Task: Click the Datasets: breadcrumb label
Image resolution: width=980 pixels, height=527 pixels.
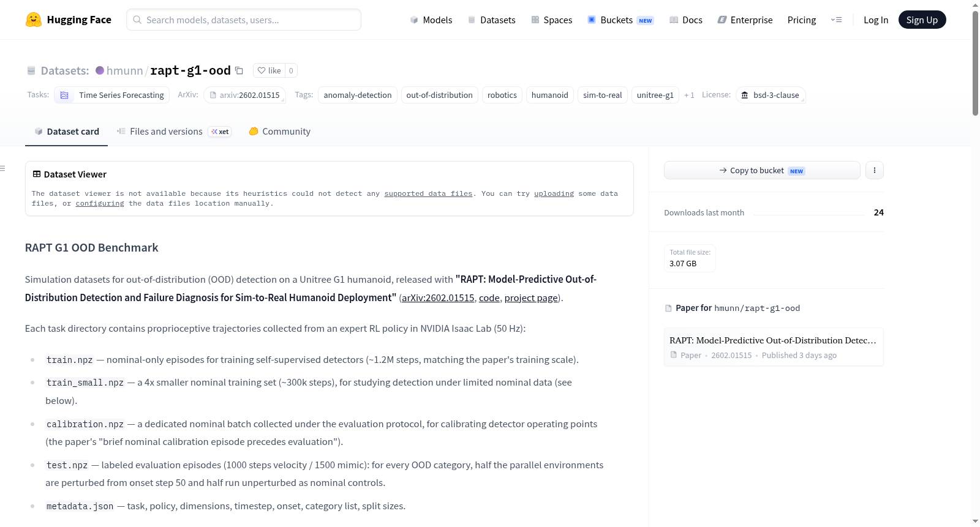Action: 65,70
